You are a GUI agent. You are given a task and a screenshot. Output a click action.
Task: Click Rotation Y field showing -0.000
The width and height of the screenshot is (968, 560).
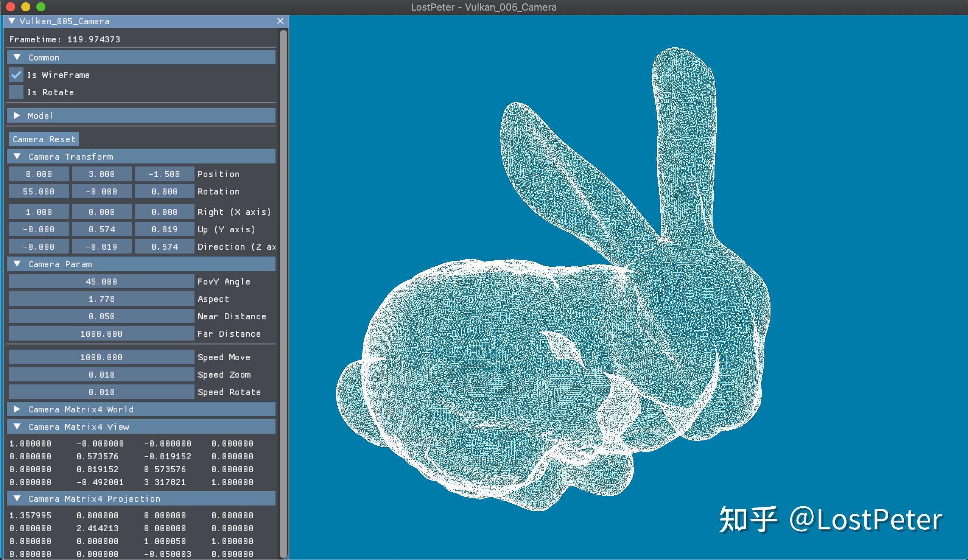pos(102,191)
